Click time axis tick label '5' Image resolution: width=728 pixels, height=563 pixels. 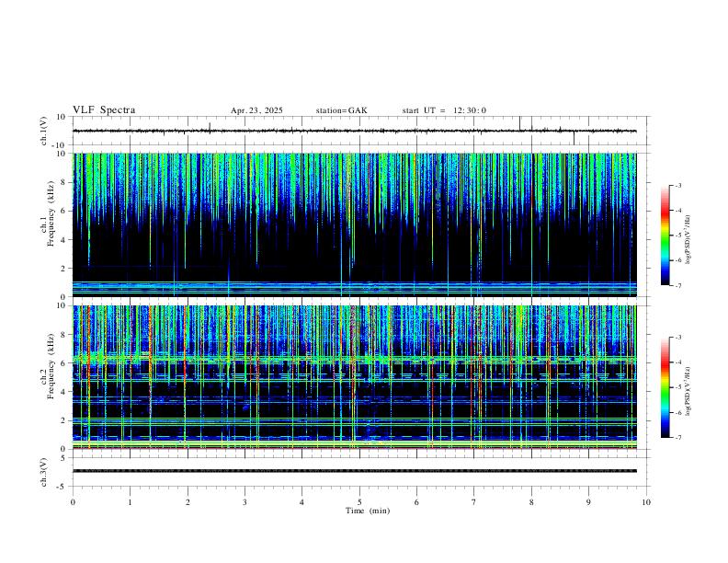359,502
